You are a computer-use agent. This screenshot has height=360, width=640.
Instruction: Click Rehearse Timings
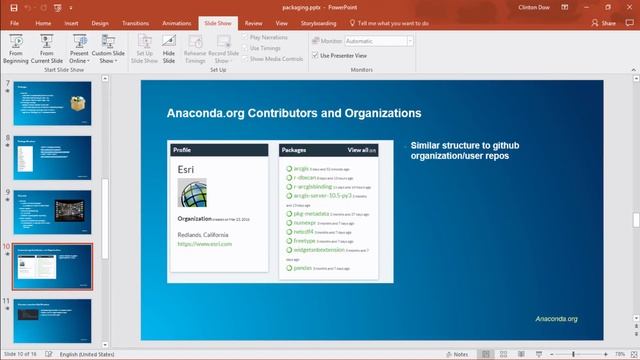195,49
